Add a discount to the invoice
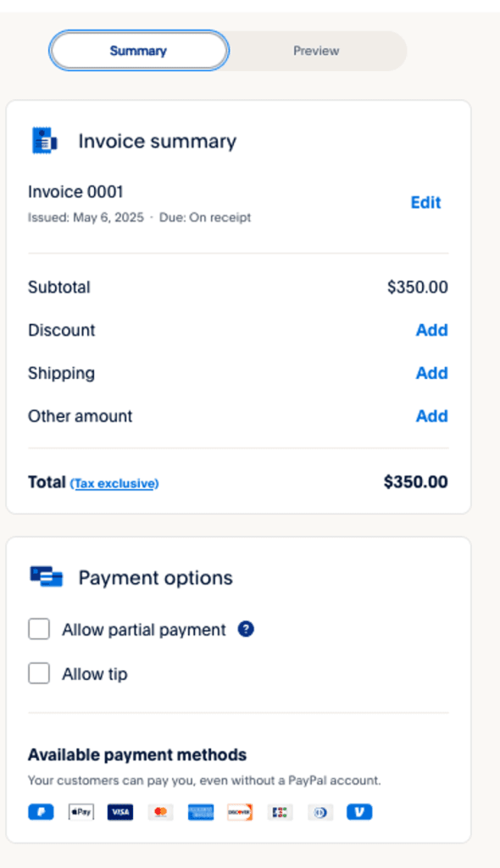 [x=432, y=330]
